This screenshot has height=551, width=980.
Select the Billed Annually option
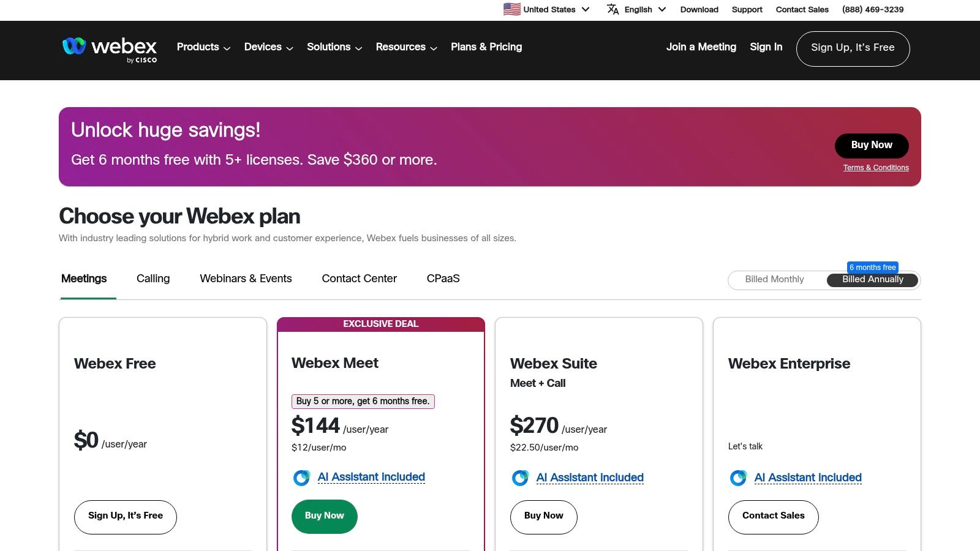(872, 280)
